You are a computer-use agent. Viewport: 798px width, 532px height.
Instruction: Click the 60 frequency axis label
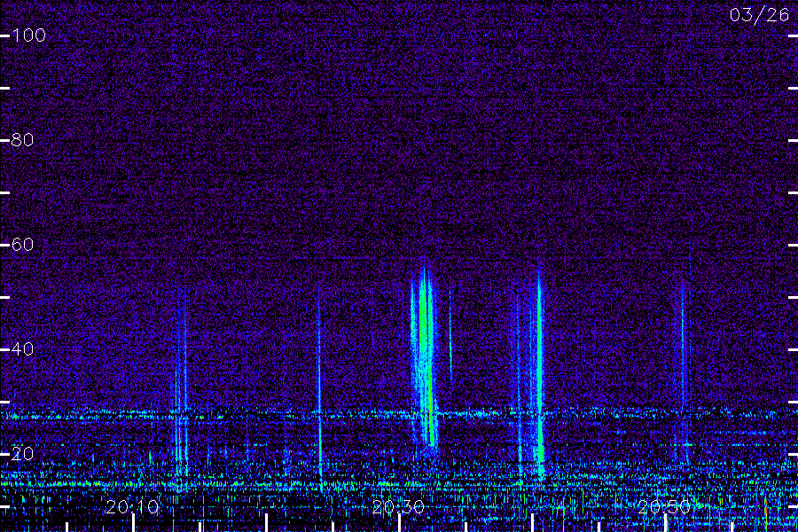pyautogui.click(x=22, y=245)
